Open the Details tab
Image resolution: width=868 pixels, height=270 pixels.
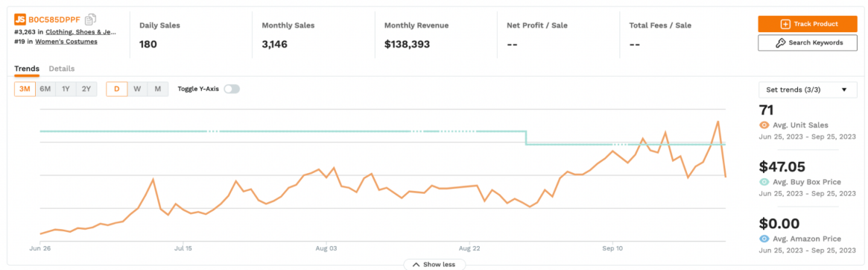tap(61, 69)
